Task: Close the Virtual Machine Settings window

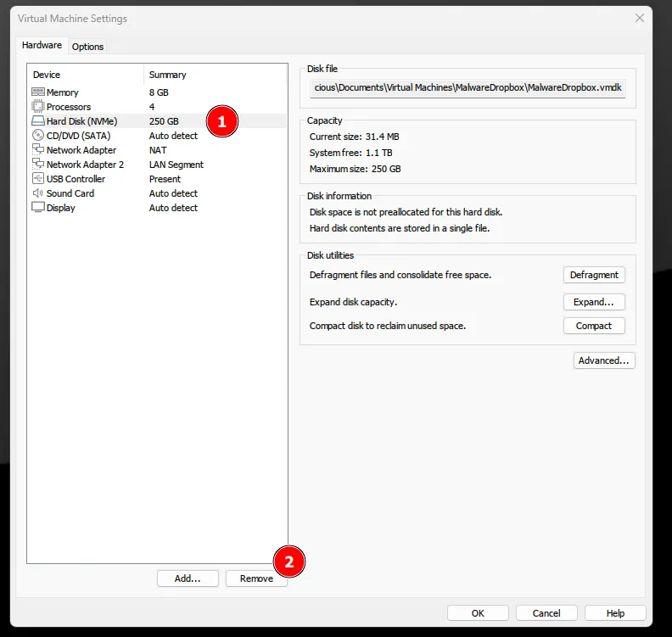Action: tap(640, 18)
